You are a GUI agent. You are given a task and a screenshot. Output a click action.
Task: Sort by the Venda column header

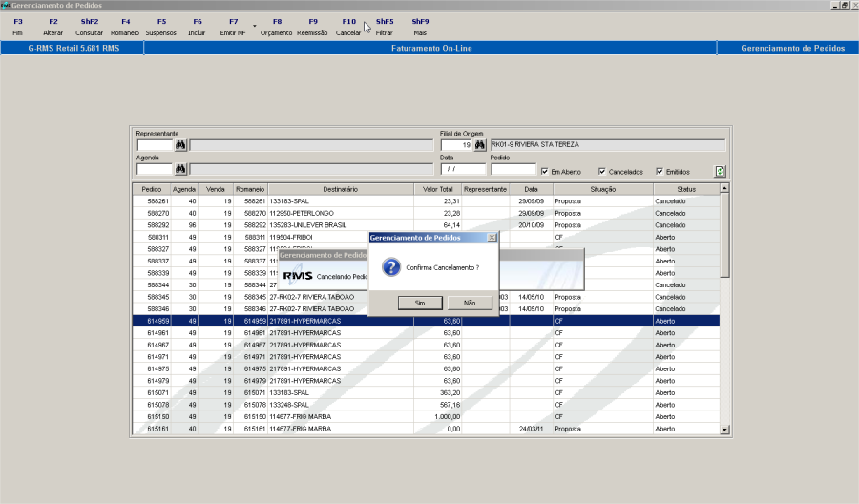pyautogui.click(x=216, y=190)
